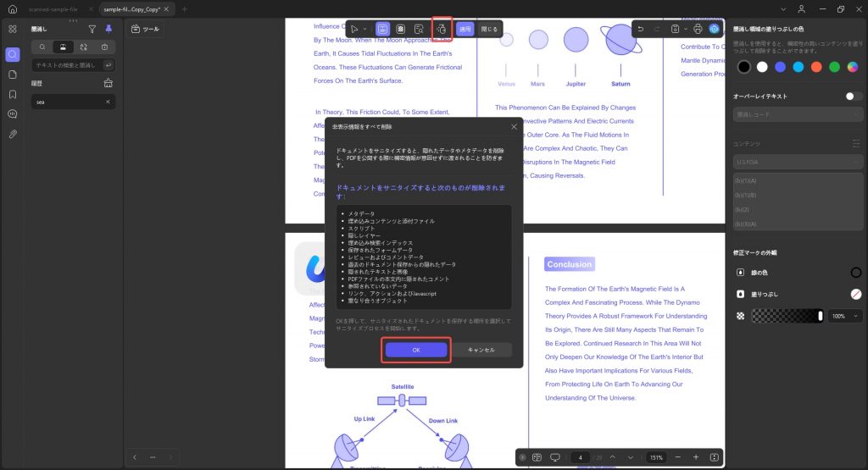Adjust the opacity slider handle
This screenshot has height=470, width=868.
(x=820, y=316)
